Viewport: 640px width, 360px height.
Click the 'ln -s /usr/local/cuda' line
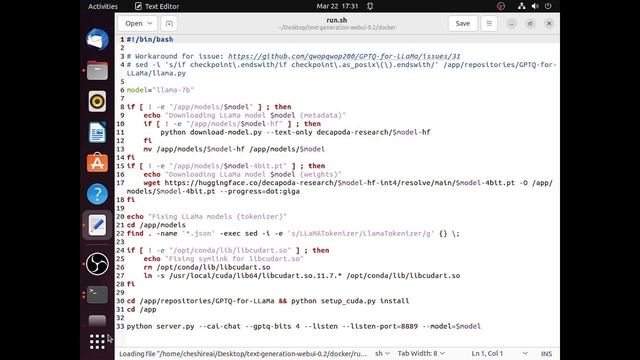coord(302,276)
